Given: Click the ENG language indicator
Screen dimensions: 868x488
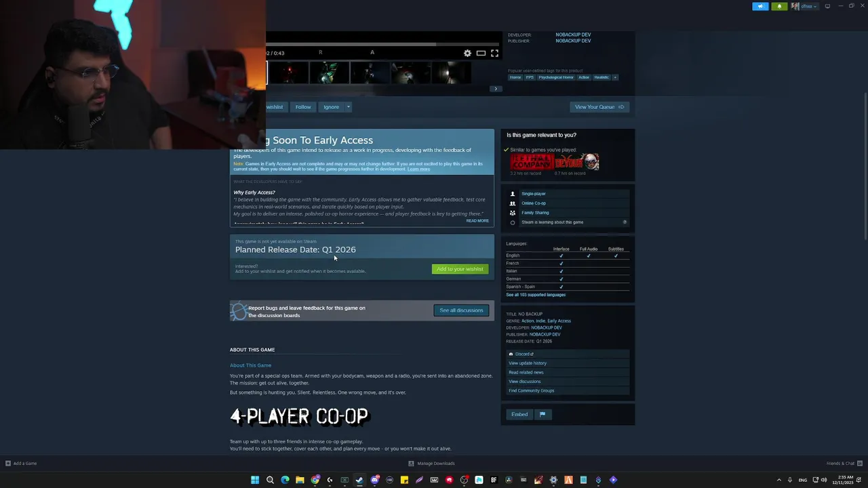Looking at the screenshot, I should coord(803,480).
